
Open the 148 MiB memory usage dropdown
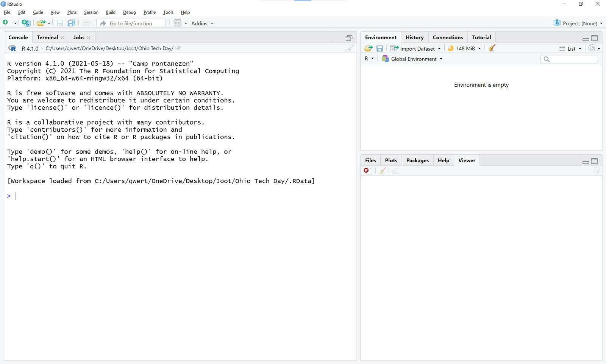point(464,48)
